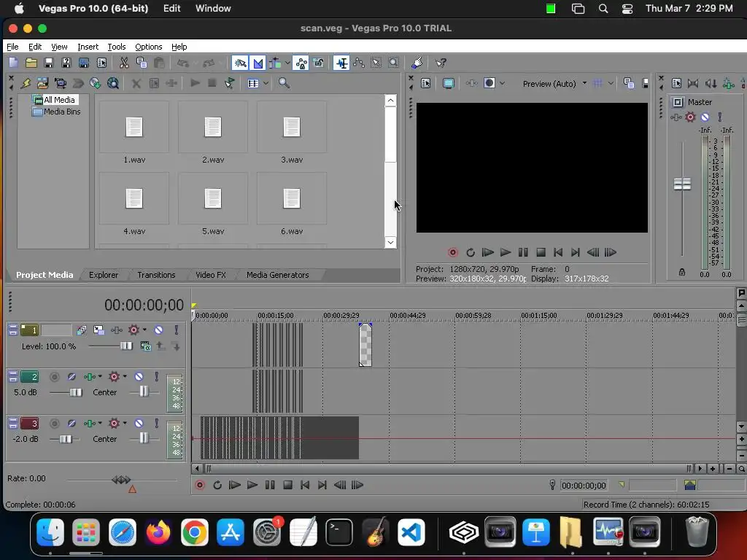Image resolution: width=747 pixels, height=560 pixels.
Task: Click the volume slider of track 3
Action: [65, 439]
